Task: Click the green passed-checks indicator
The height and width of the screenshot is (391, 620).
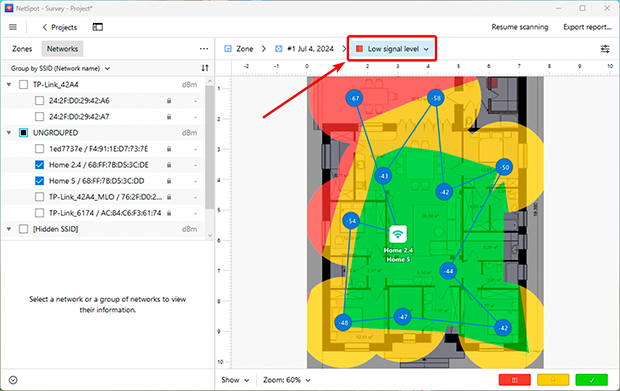Action: click(592, 380)
